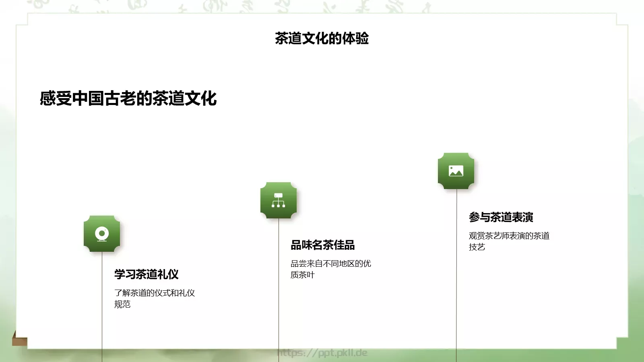Click the heading 参与茶道表演
The width and height of the screenshot is (644, 362).
(x=501, y=217)
